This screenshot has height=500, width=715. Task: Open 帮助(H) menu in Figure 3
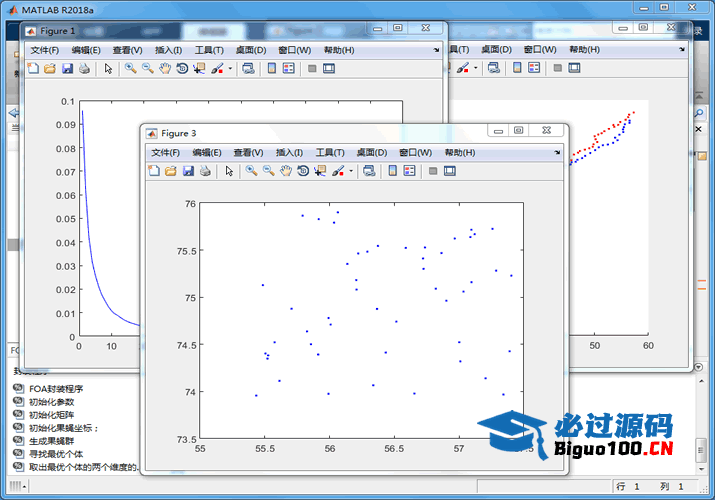pyautogui.click(x=460, y=153)
